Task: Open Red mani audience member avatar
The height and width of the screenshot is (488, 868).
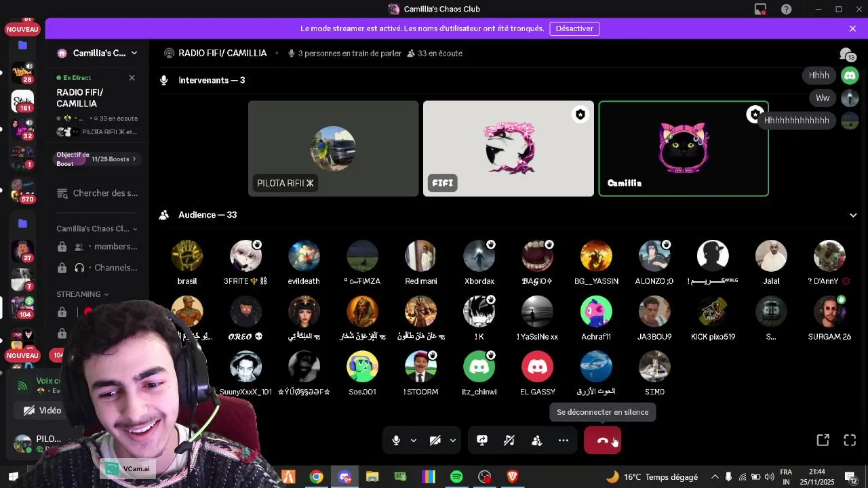Action: tap(420, 256)
